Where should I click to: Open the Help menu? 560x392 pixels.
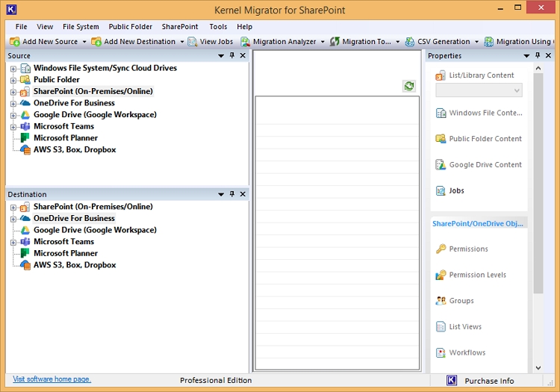[245, 26]
